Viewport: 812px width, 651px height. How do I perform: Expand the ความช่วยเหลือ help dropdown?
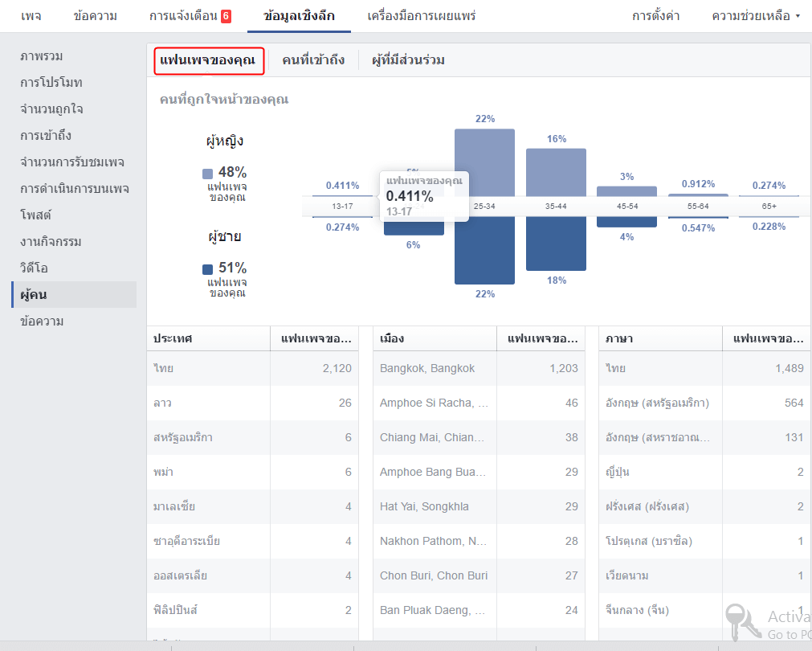pos(756,16)
